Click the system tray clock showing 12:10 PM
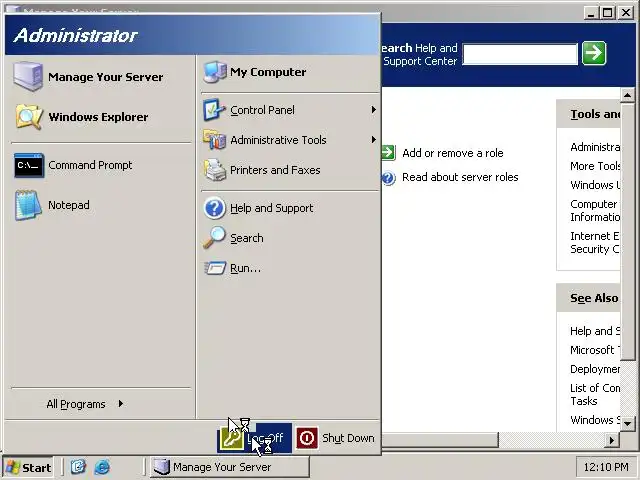The height and width of the screenshot is (480, 640). (x=606, y=467)
